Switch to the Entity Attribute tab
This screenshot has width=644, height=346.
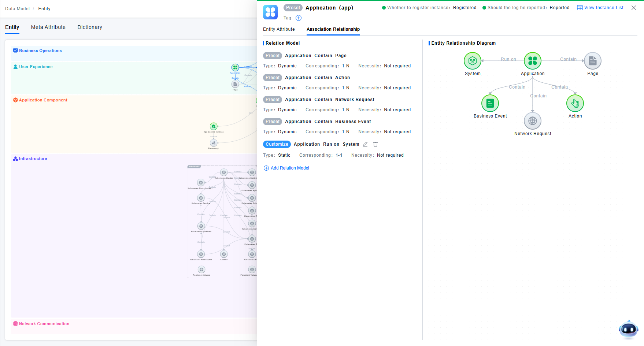(279, 29)
